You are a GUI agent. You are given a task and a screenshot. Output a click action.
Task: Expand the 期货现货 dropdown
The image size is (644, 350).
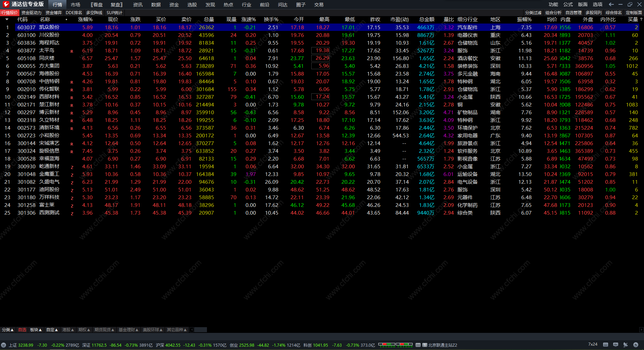click(104, 330)
